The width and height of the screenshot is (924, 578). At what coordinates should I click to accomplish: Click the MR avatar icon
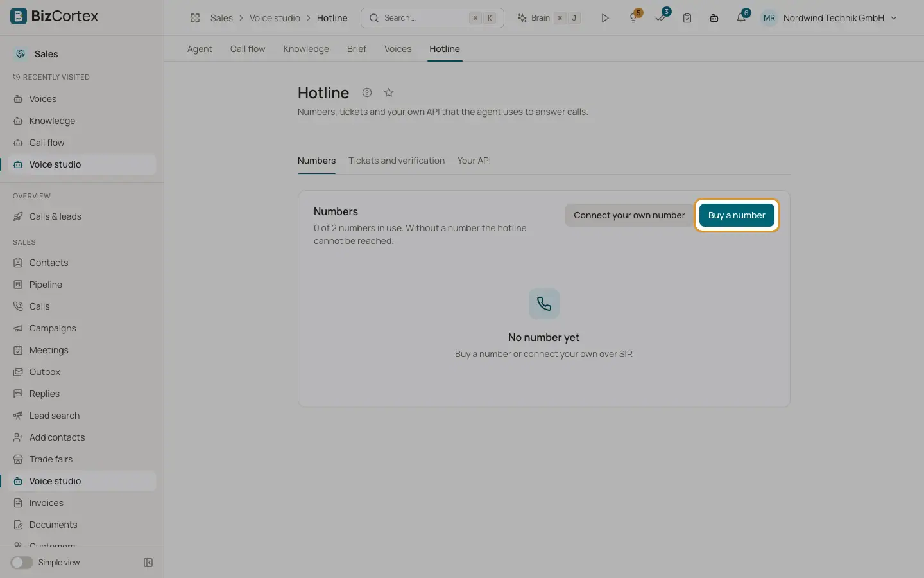tap(769, 18)
